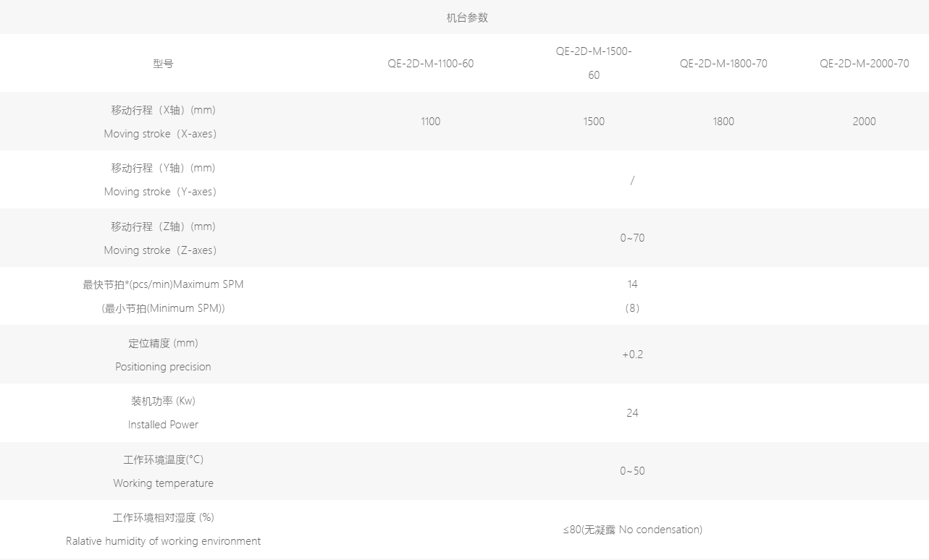Viewport: 929px width, 560px height.
Task: Click the QE-2D-M-1500-60 model heading
Action: [x=594, y=63]
